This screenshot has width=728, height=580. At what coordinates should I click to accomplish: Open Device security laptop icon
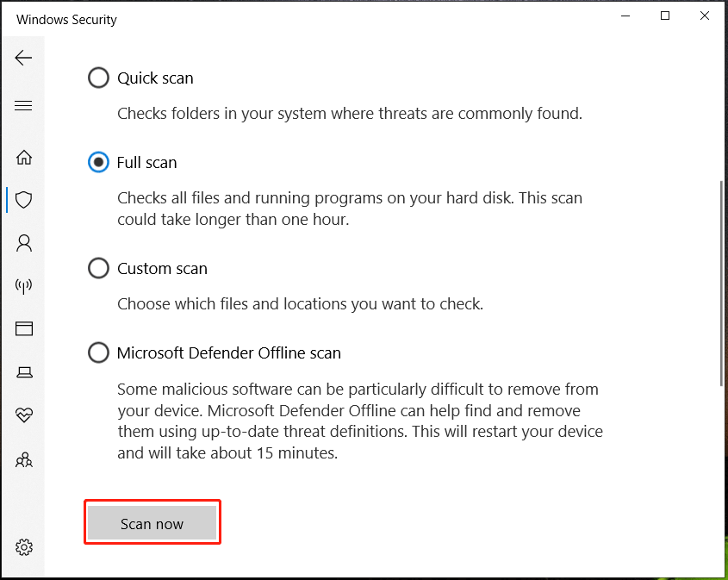pyautogui.click(x=24, y=372)
